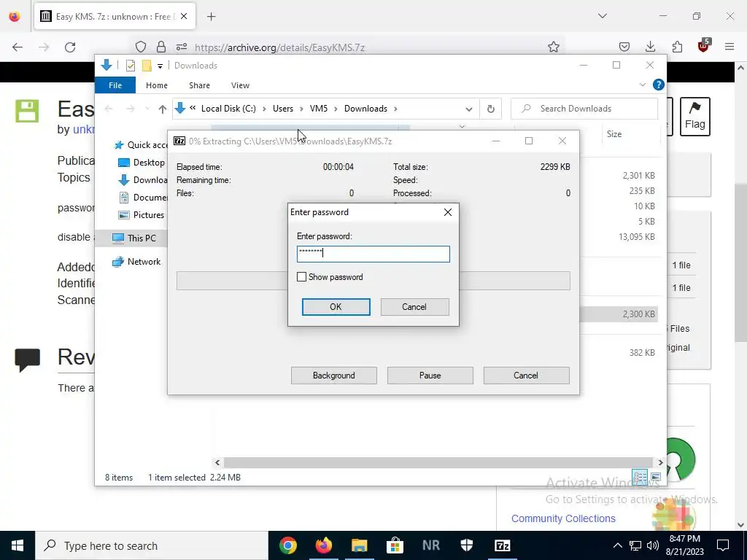Click the site padlock icon in Firefox
The width and height of the screenshot is (747, 560).
[x=161, y=47]
